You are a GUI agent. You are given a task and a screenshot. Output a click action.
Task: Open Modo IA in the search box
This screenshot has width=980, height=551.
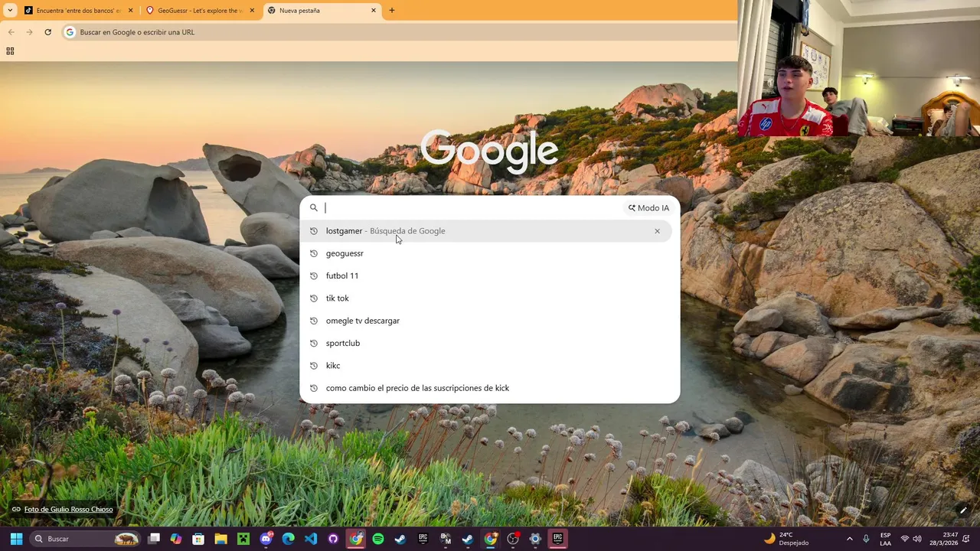tap(648, 207)
